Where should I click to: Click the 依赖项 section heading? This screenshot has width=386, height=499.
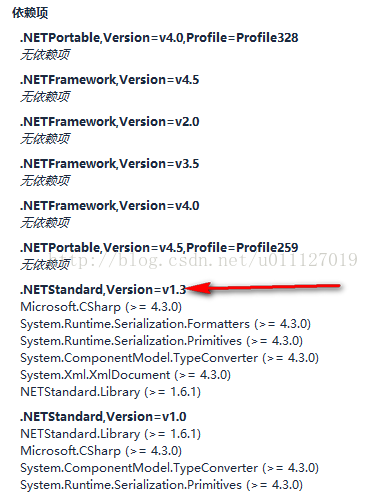point(30,13)
